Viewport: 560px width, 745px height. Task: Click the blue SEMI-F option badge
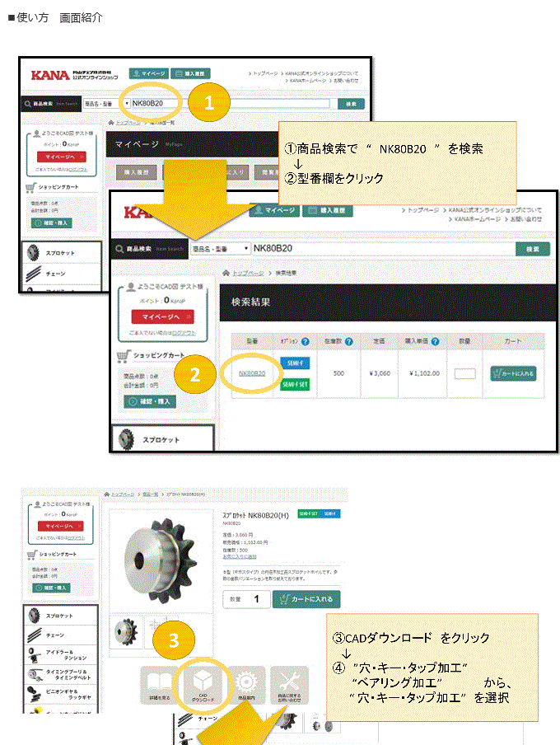[295, 363]
